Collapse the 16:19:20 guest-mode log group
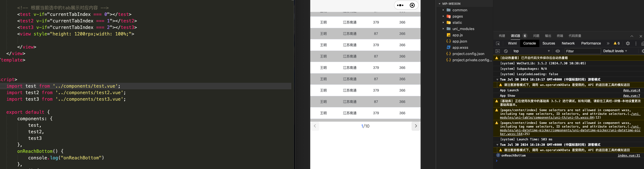Viewport: 644px width, 169px height. pos(497,145)
